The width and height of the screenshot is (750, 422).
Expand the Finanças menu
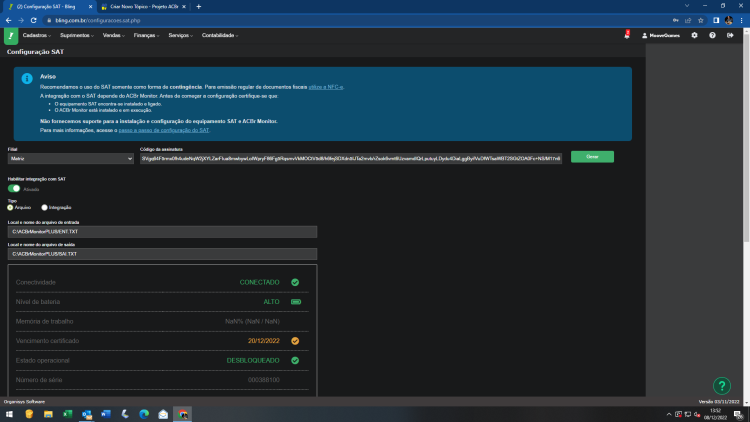pos(146,35)
